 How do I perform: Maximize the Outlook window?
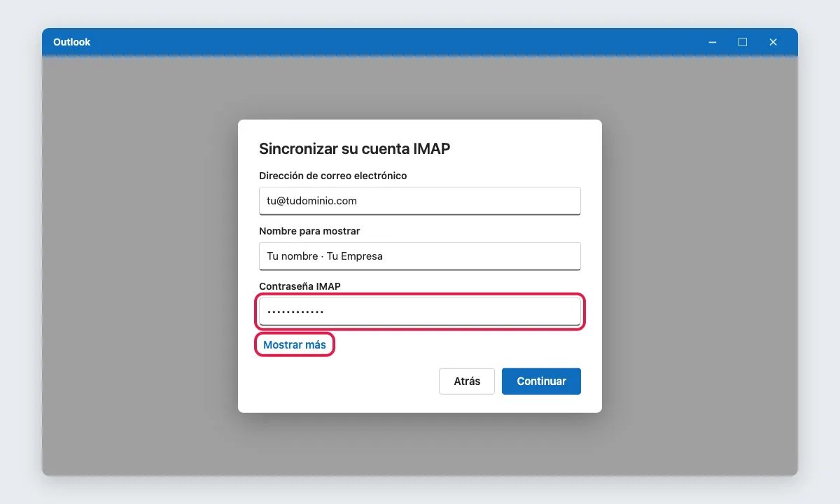(743, 42)
